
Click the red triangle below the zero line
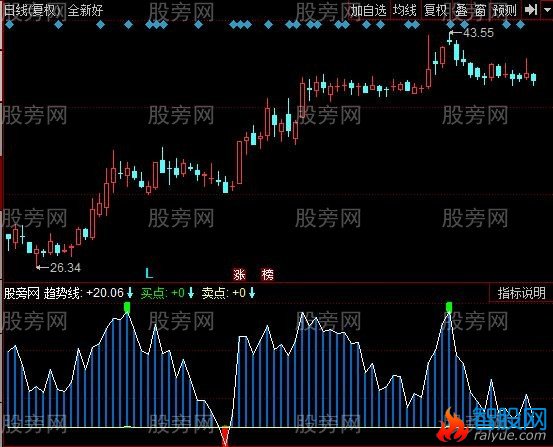[225, 436]
